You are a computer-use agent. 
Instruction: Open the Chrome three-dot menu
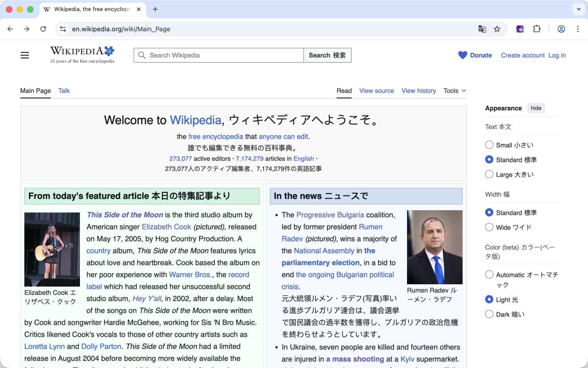[578, 29]
